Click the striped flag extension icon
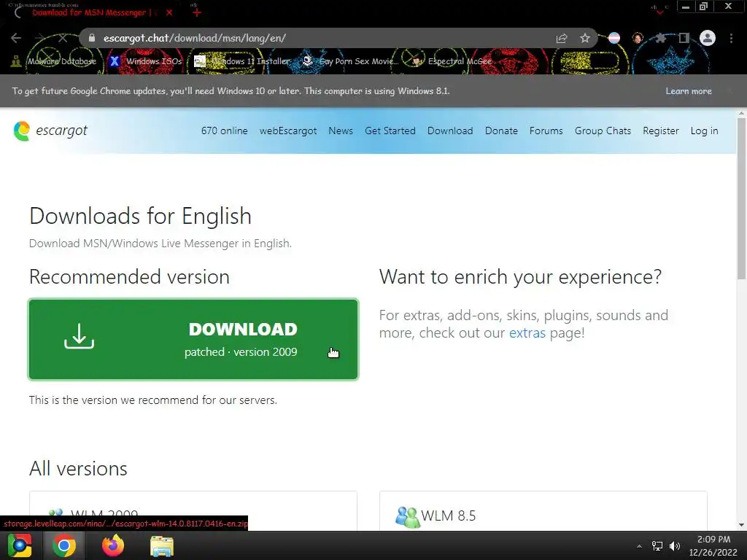747x560 pixels. click(x=614, y=38)
